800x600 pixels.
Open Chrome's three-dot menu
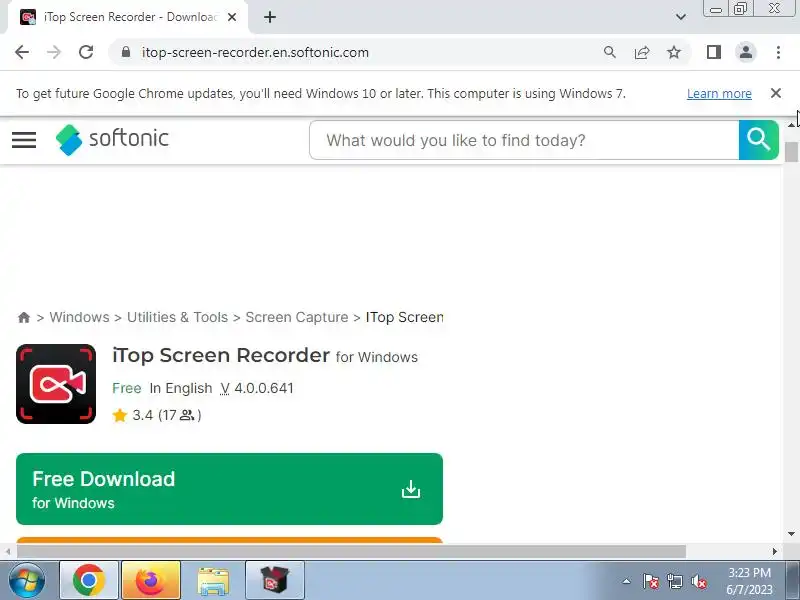click(x=778, y=52)
